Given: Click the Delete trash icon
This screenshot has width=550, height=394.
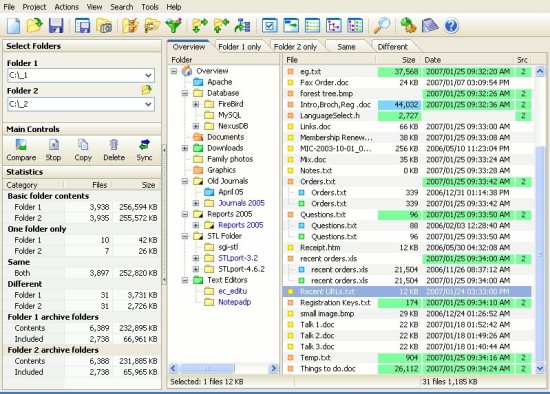Looking at the screenshot, I should (114, 145).
